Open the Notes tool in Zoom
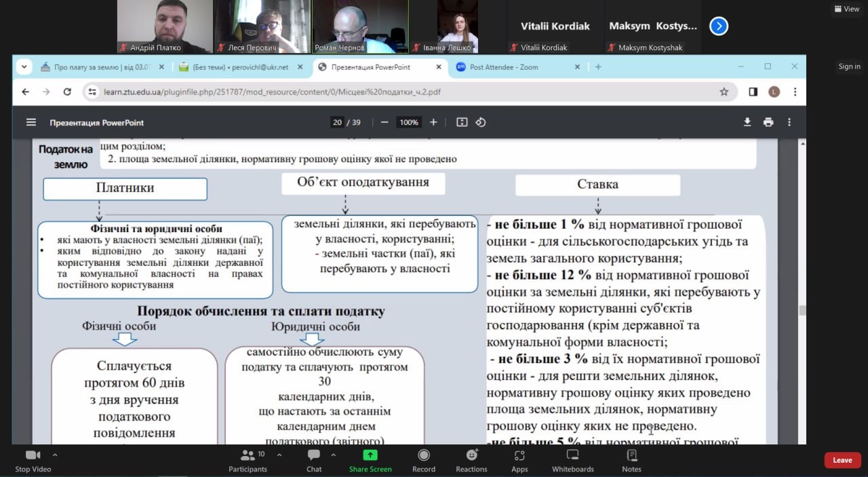 (x=631, y=459)
